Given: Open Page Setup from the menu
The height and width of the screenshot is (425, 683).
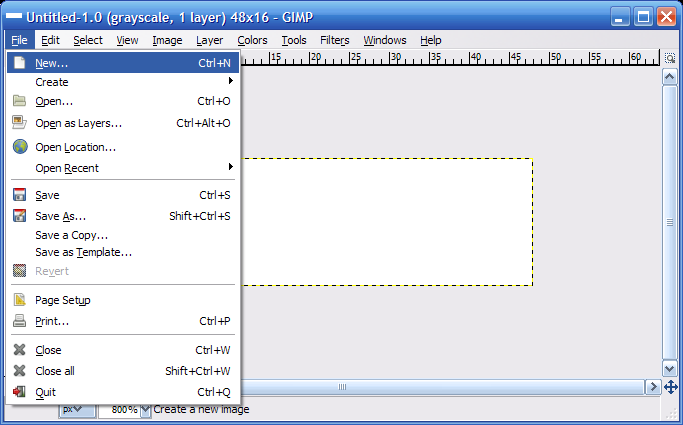Looking at the screenshot, I should click(x=123, y=300).
